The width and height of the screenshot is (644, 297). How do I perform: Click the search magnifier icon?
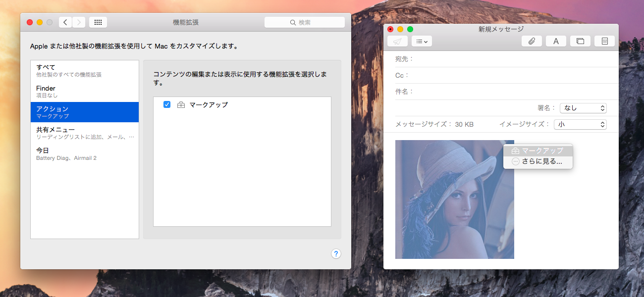click(x=292, y=22)
